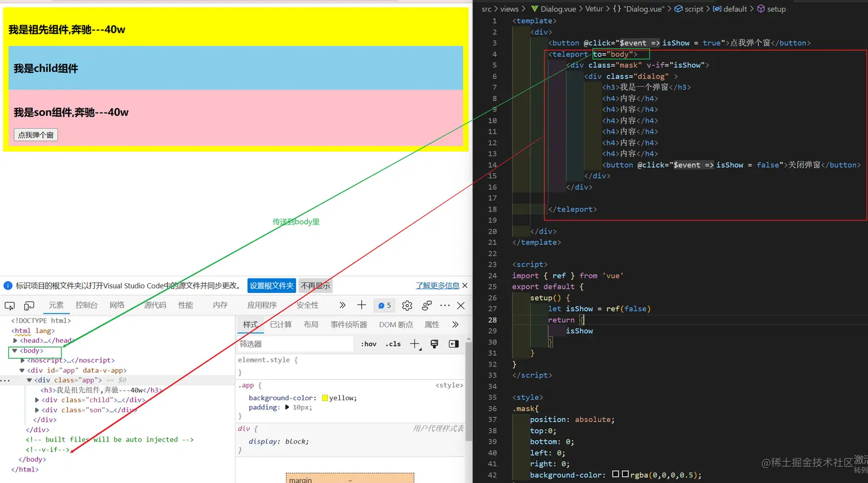The width and height of the screenshot is (868, 483).
Task: Select the 已计算 Computed pane tab
Action: click(x=281, y=324)
